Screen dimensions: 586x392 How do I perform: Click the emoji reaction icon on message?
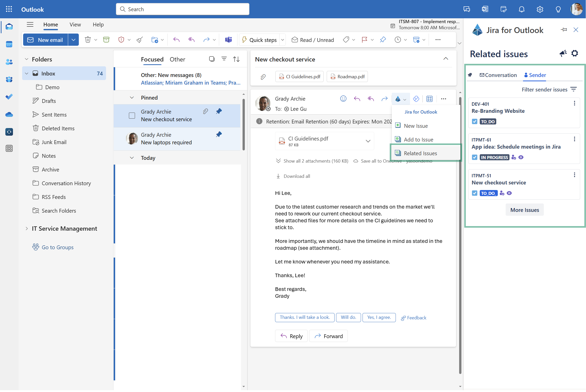tap(343, 99)
